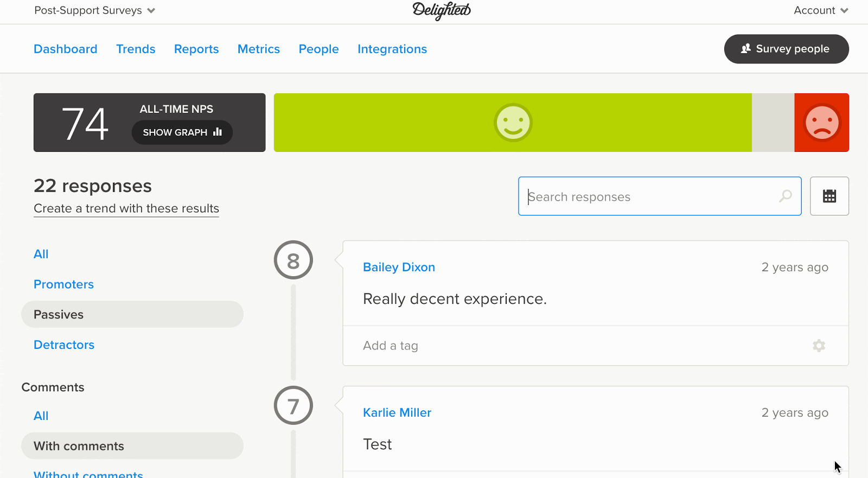Image resolution: width=868 pixels, height=478 pixels.
Task: Select All under Comments
Action: [41, 416]
